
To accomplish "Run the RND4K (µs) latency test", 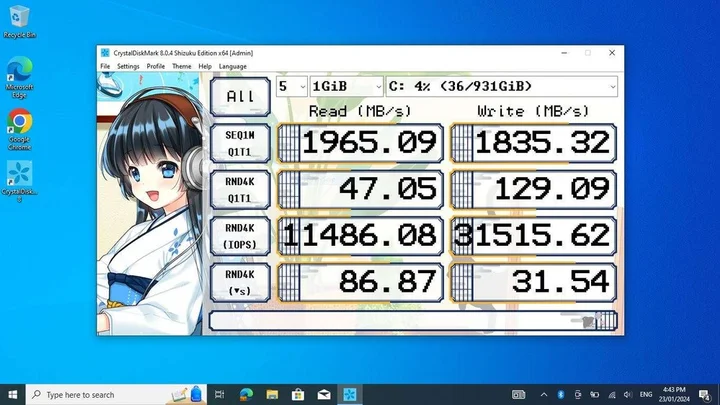I will [x=240, y=282].
